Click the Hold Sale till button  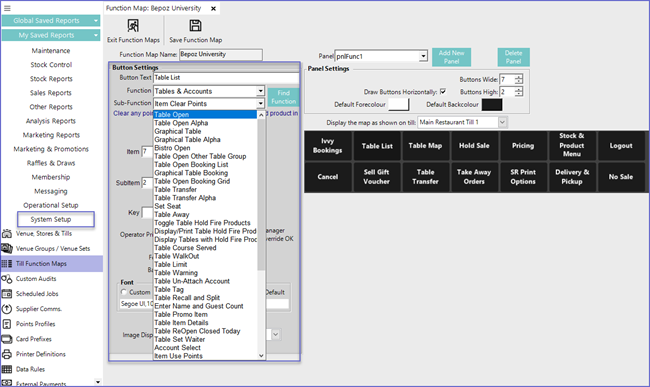point(474,146)
